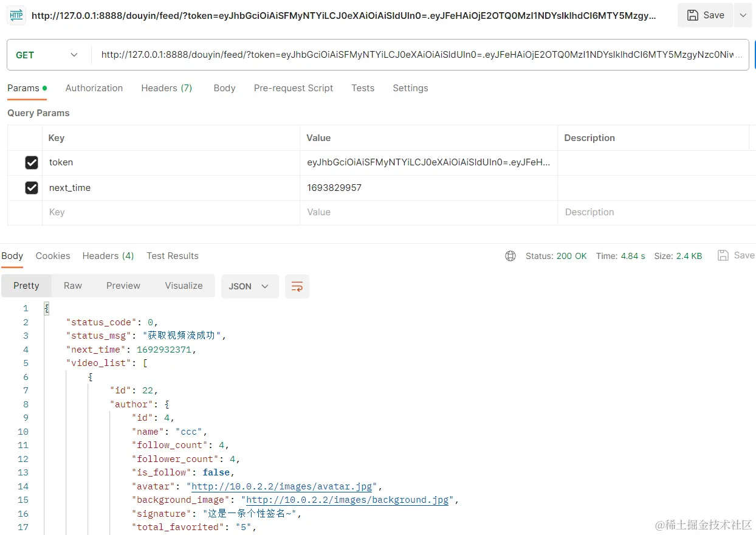Click the token key cell
The image size is (756, 535).
pyautogui.click(x=171, y=163)
